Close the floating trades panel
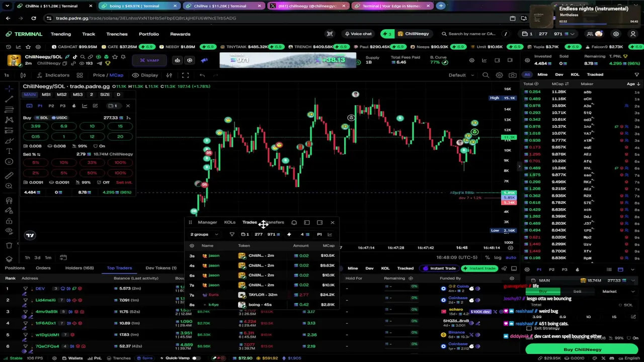 coord(332,222)
